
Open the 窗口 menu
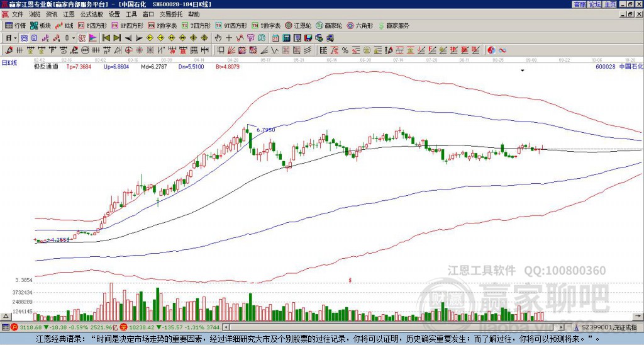pos(148,14)
